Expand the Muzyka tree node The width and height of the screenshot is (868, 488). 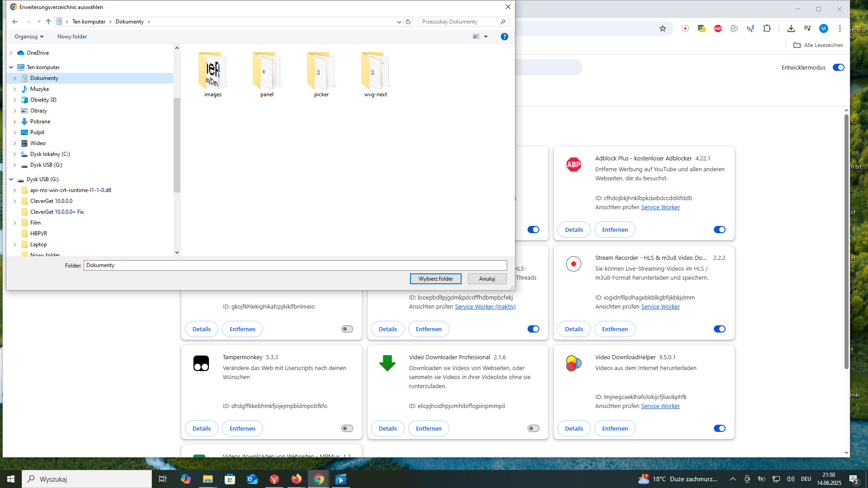(x=15, y=89)
